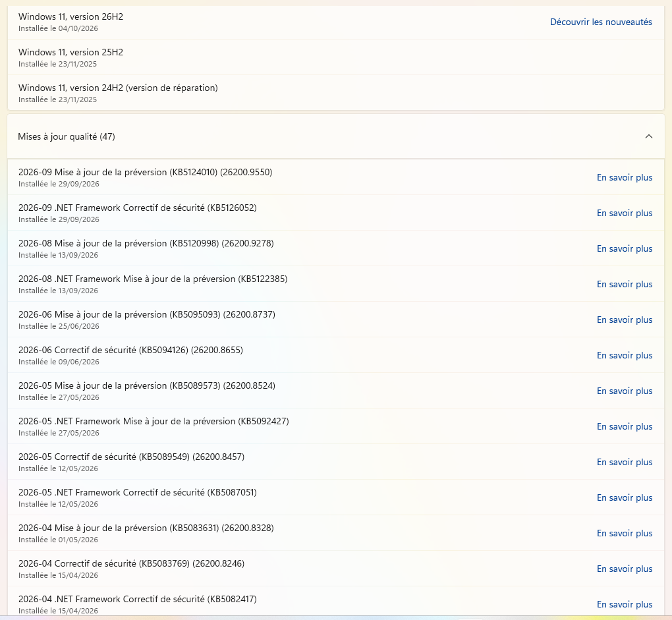Select the 2026-06 Mise à jour de la préversion (KB5095093) title

pyautogui.click(x=147, y=314)
